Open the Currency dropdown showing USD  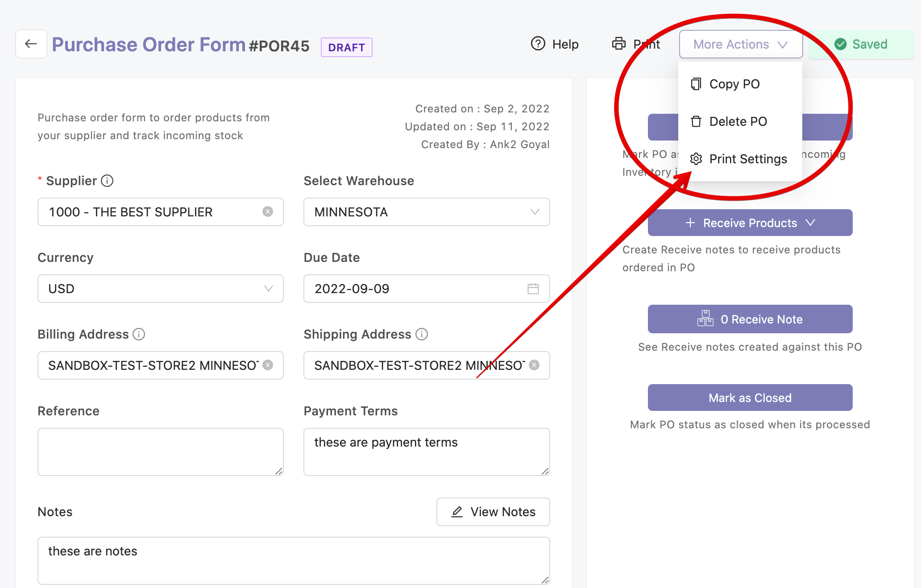coord(268,289)
